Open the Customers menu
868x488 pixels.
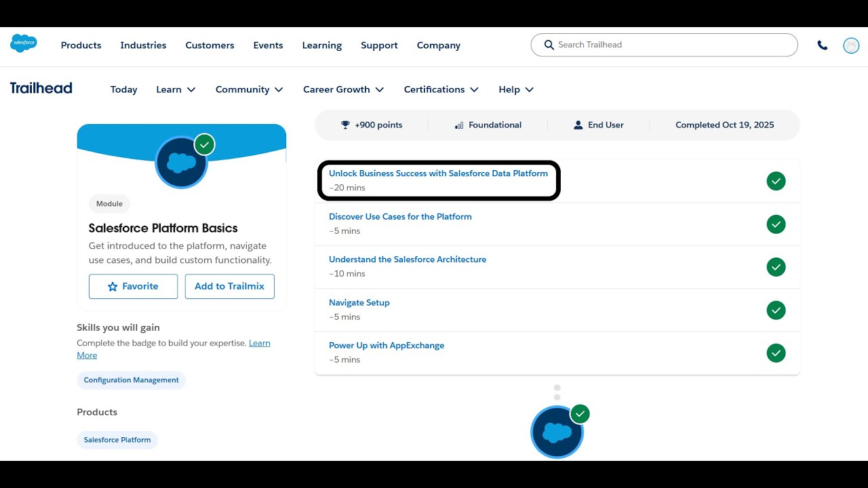point(210,45)
